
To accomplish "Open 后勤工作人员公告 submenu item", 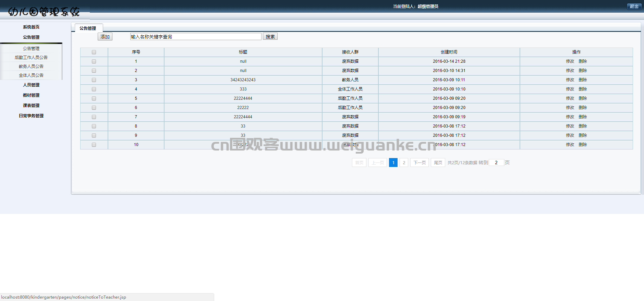I will (x=31, y=58).
